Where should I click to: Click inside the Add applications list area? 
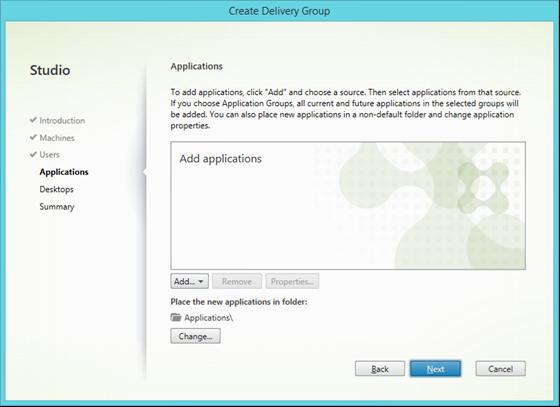(x=348, y=206)
